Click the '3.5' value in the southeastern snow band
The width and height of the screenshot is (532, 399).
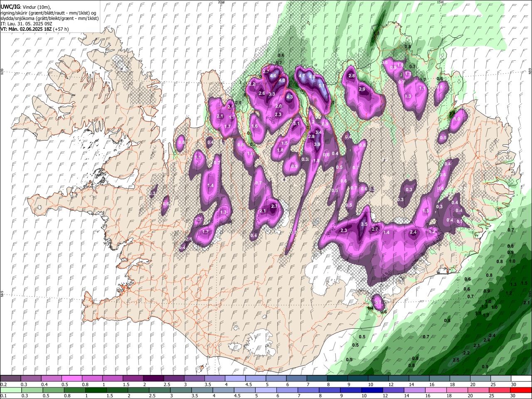(x=364, y=224)
